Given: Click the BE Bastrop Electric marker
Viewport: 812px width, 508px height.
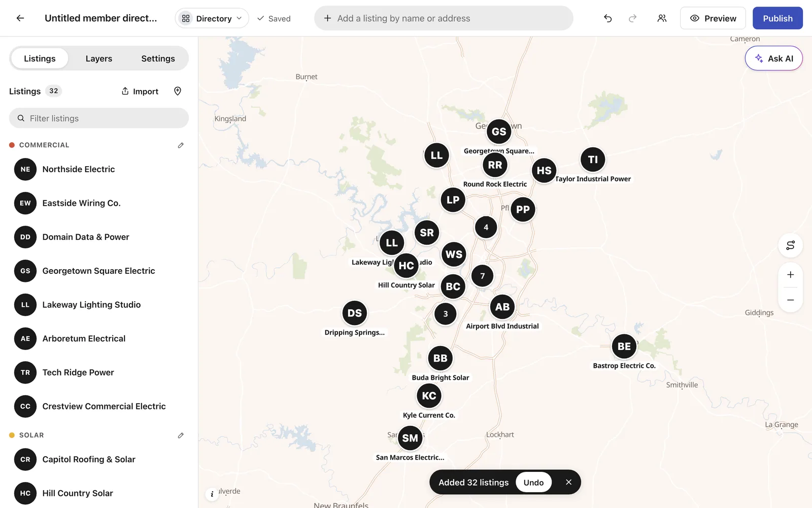Looking at the screenshot, I should tap(624, 346).
